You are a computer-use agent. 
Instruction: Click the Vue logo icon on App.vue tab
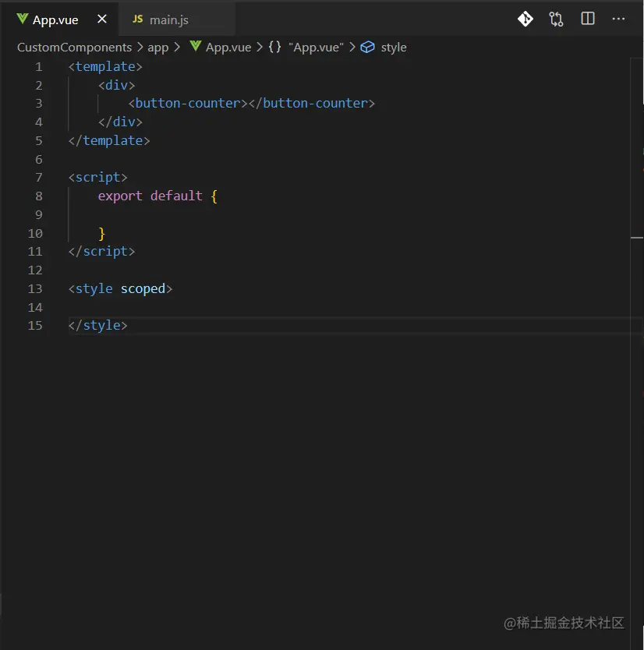[23, 19]
